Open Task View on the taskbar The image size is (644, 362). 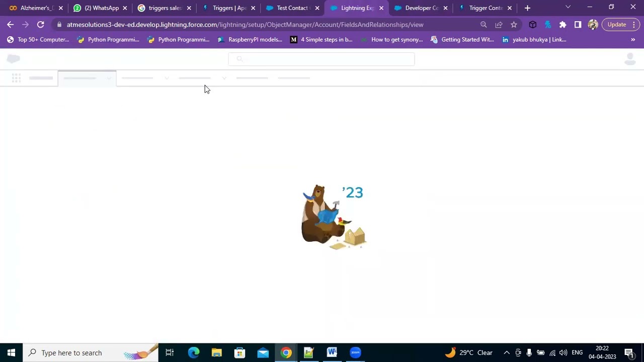coord(170,352)
